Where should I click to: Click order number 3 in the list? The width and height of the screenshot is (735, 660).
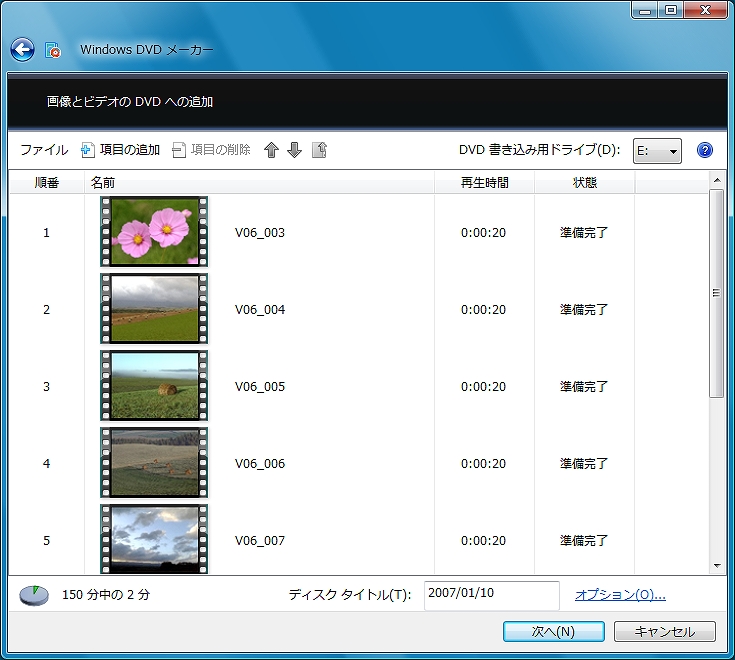point(46,386)
